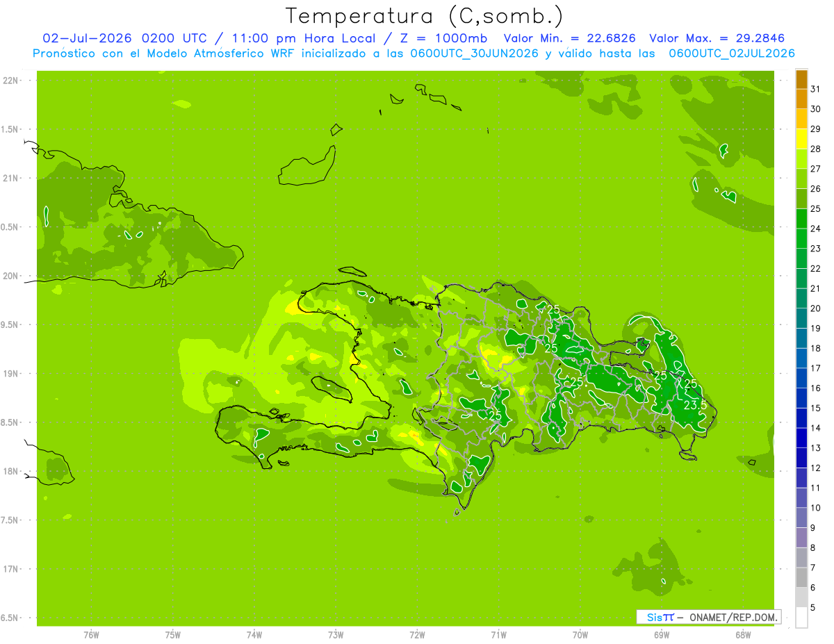Click the '23.5' contour label on map
The height and width of the screenshot is (644, 834).
point(695,405)
